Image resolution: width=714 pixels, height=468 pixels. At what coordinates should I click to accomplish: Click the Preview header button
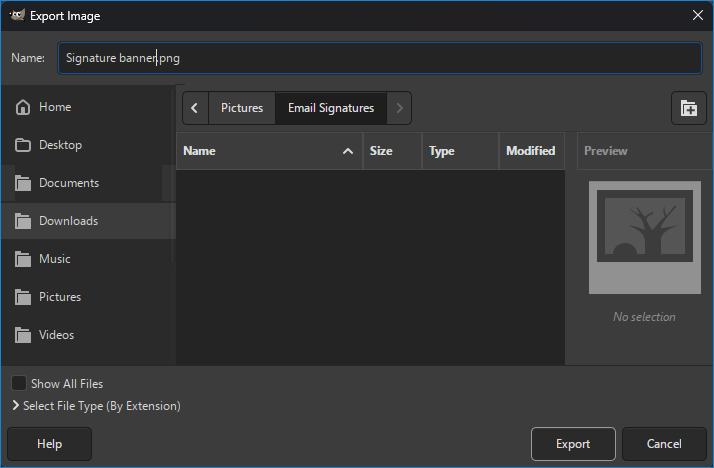[644, 151]
